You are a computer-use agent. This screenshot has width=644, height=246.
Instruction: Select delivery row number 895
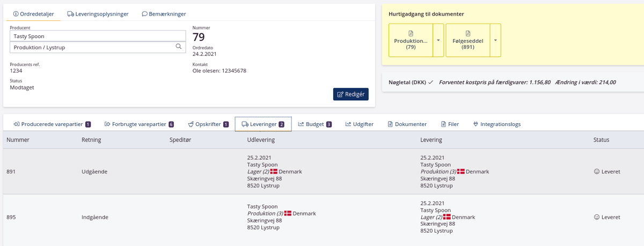click(x=12, y=217)
